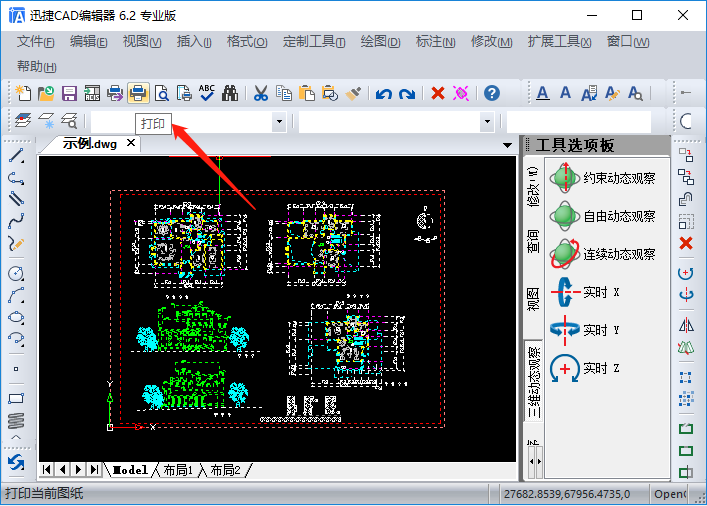Click red X in right toolbar
This screenshot has width=707, height=506.
point(686,244)
